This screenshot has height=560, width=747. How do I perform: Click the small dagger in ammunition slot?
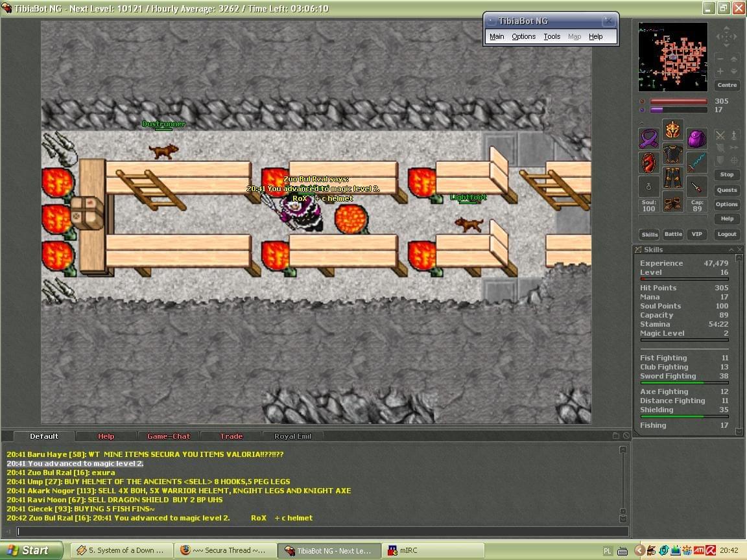697,187
